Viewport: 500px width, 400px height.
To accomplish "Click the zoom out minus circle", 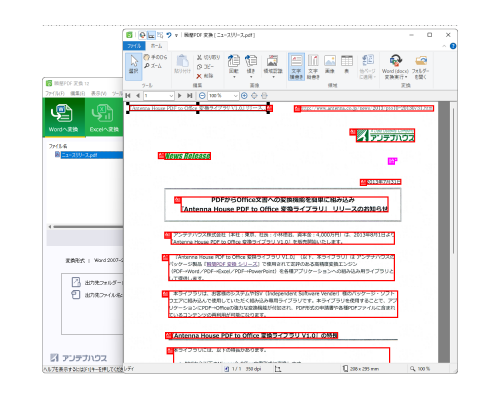I will tap(202, 96).
